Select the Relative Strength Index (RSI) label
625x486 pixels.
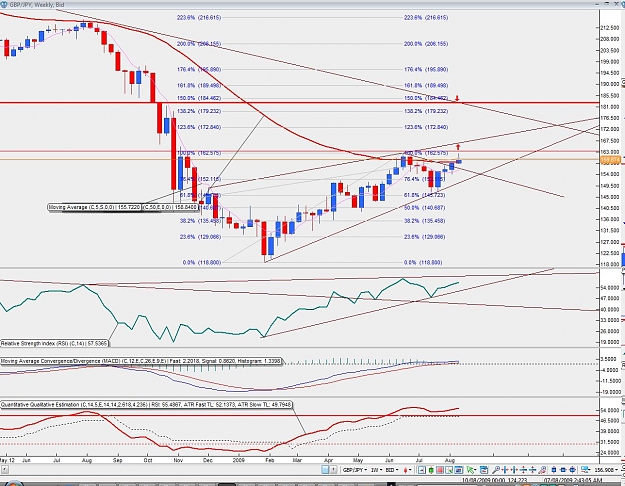pos(54,343)
